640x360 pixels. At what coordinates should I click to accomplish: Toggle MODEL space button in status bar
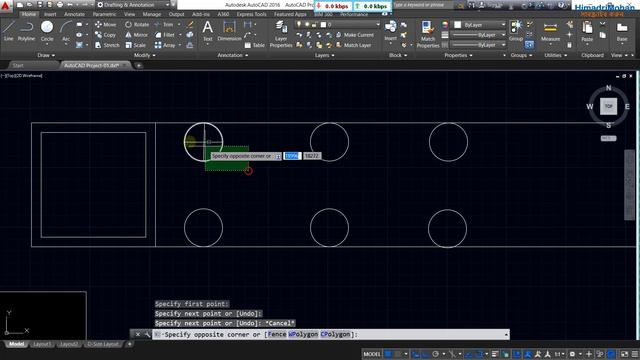click(x=372, y=354)
